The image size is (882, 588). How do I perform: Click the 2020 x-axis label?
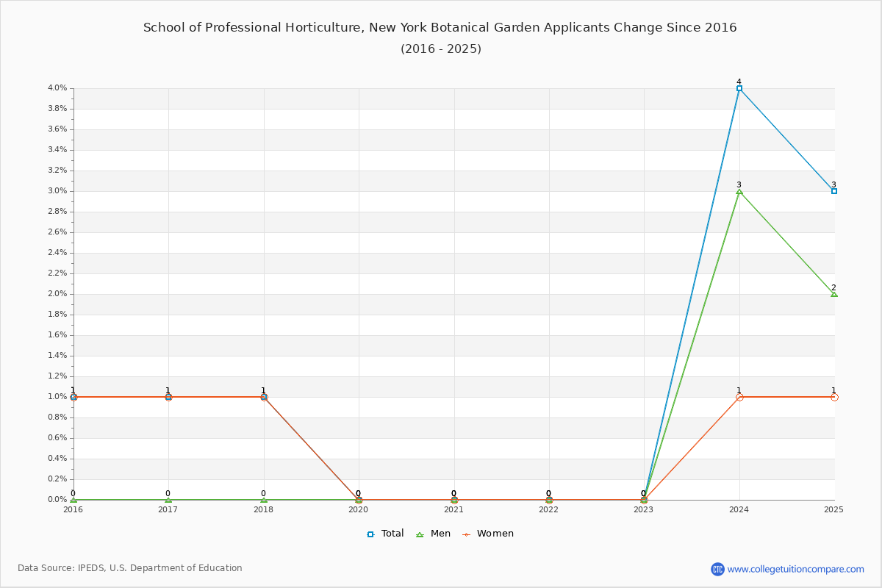pyautogui.click(x=359, y=509)
